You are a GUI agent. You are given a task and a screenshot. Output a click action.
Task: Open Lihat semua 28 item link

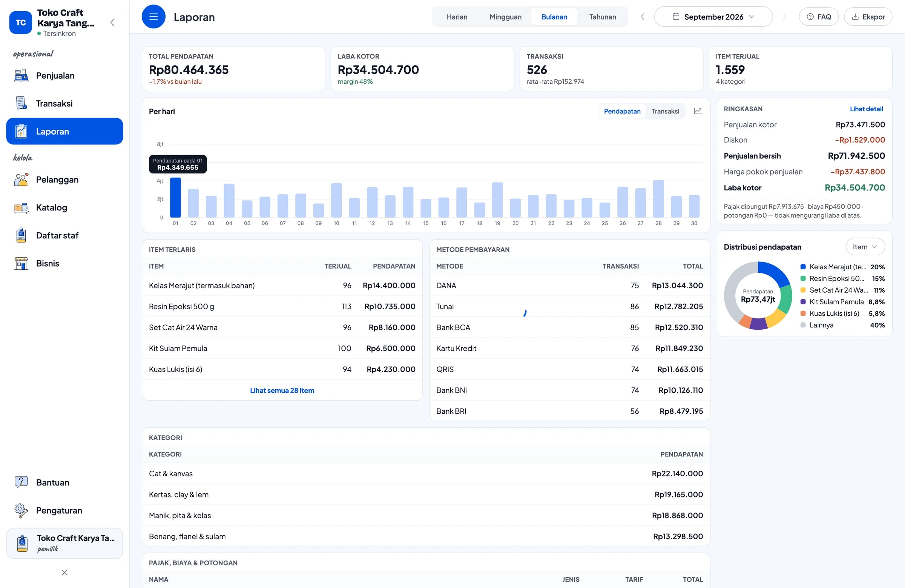282,390
